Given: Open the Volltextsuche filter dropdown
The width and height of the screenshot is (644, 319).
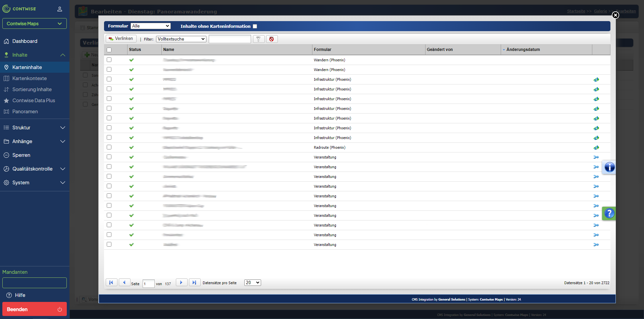Looking at the screenshot, I should pos(181,39).
